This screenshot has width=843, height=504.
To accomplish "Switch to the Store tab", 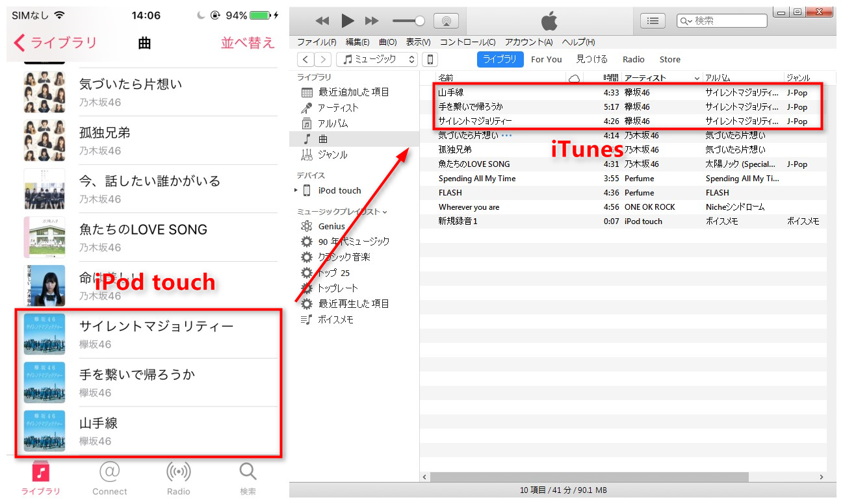I will tap(670, 59).
